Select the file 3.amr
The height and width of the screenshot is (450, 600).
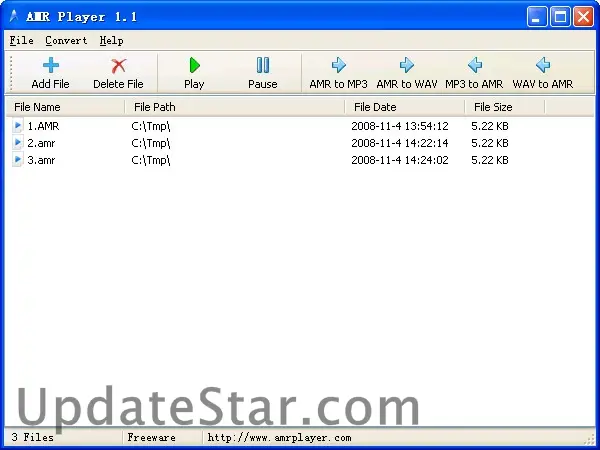[41, 160]
